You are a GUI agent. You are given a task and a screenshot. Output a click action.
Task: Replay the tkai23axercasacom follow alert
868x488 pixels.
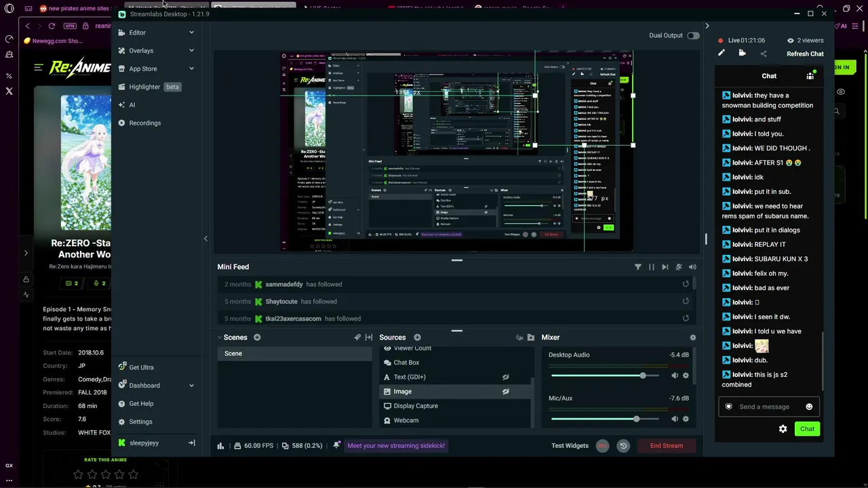click(x=686, y=319)
